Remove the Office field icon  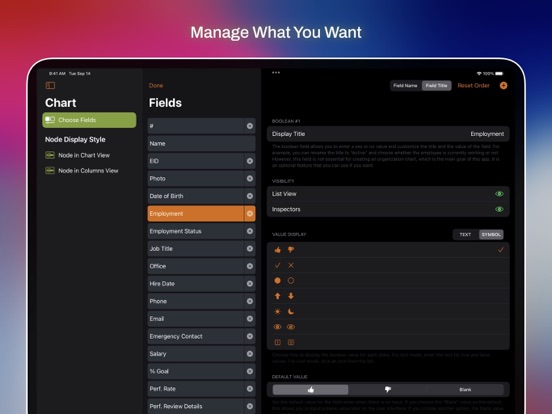250,266
